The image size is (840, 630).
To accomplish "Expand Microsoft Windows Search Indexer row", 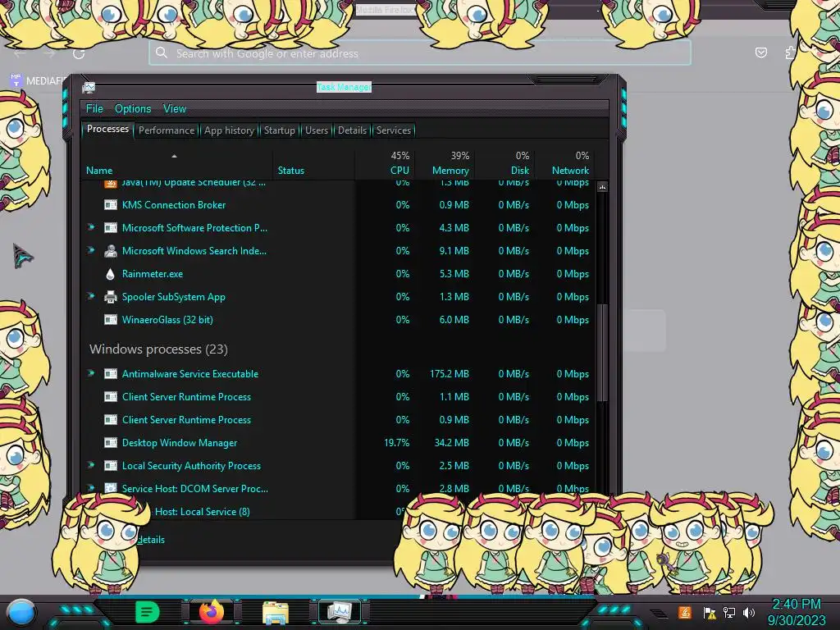I will tap(91, 250).
